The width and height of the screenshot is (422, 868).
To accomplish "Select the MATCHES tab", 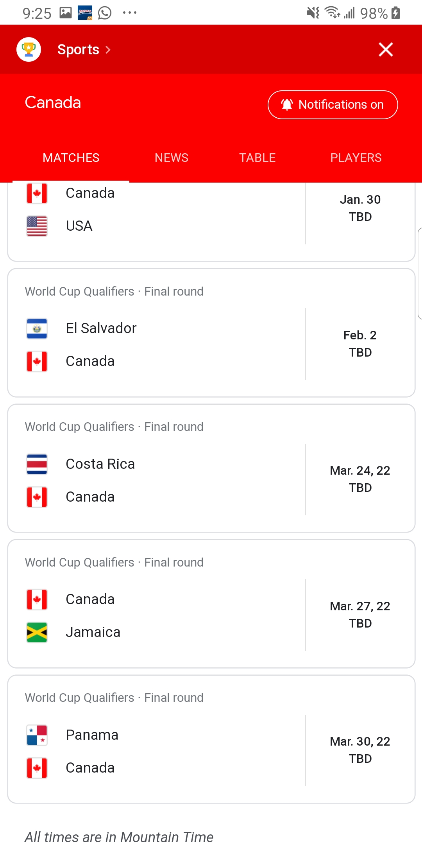I will 71,158.
